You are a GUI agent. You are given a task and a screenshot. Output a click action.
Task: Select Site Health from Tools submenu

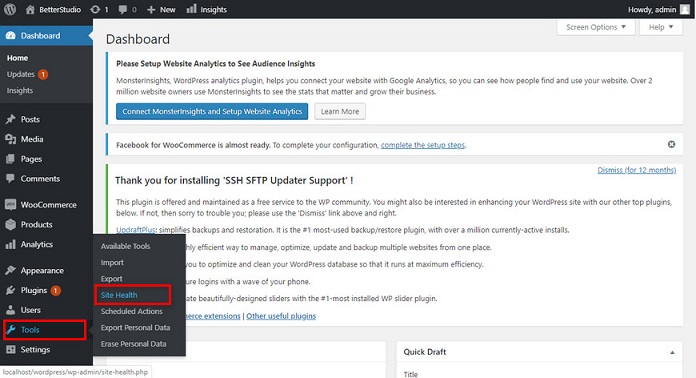(x=119, y=295)
